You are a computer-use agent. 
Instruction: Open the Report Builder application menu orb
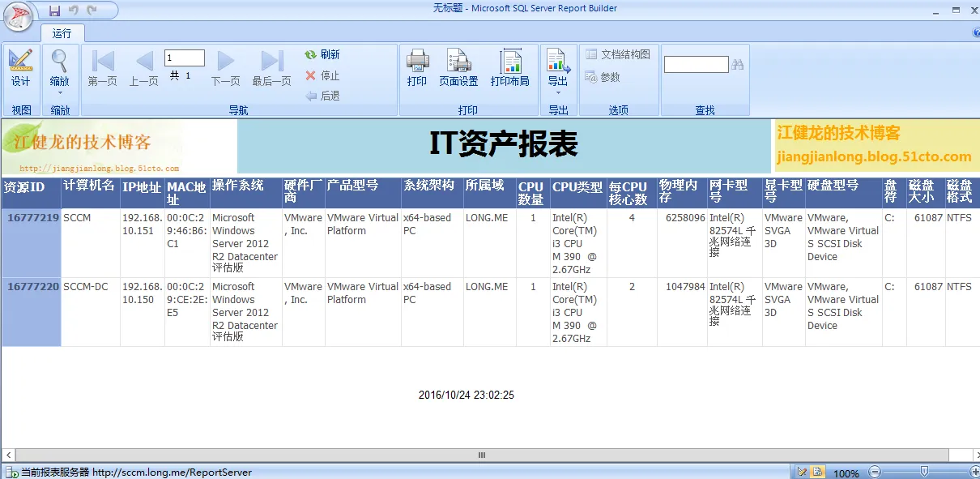pyautogui.click(x=18, y=16)
